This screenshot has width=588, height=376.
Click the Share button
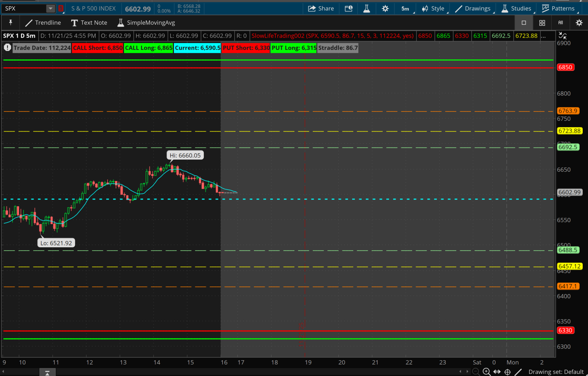(321, 8)
